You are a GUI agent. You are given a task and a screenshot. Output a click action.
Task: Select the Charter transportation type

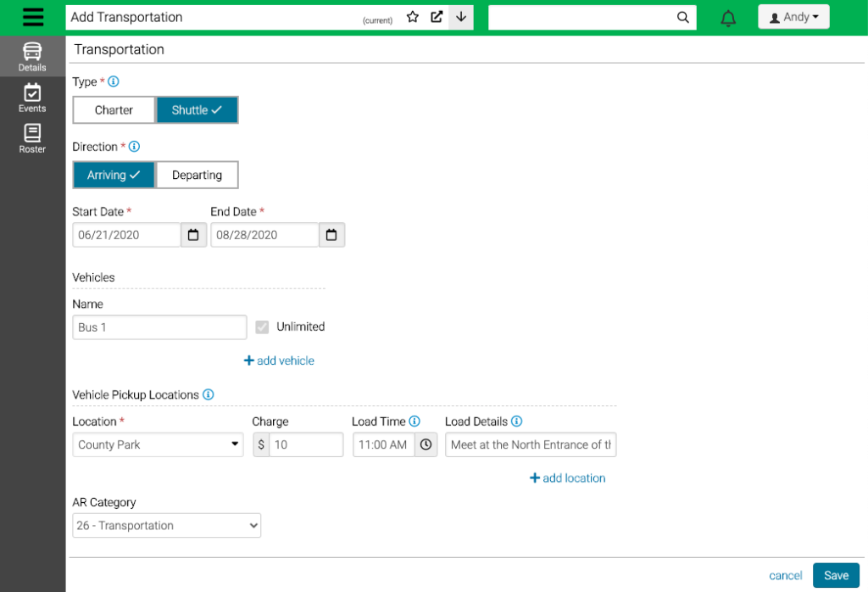click(x=114, y=109)
